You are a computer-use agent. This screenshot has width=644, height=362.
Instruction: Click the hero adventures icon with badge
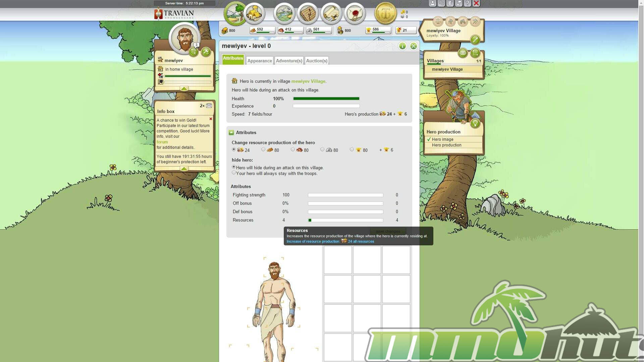(x=194, y=52)
